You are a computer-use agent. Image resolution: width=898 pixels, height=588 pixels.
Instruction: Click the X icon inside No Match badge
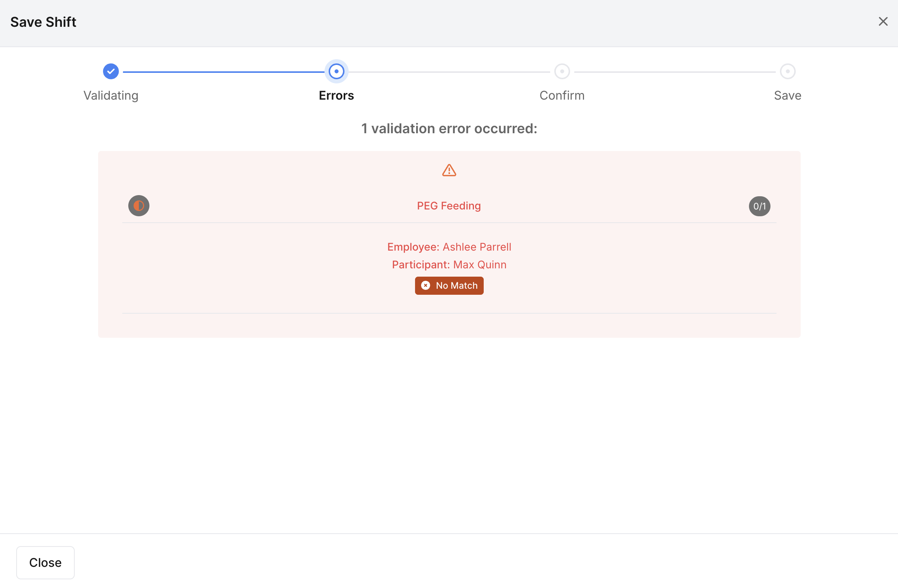point(426,286)
